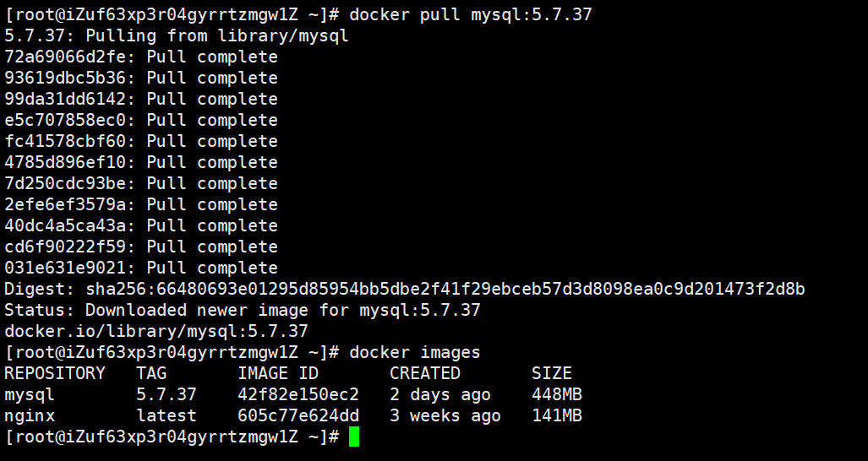The image size is (868, 461).
Task: Click the 448MB size value
Action: point(557,394)
